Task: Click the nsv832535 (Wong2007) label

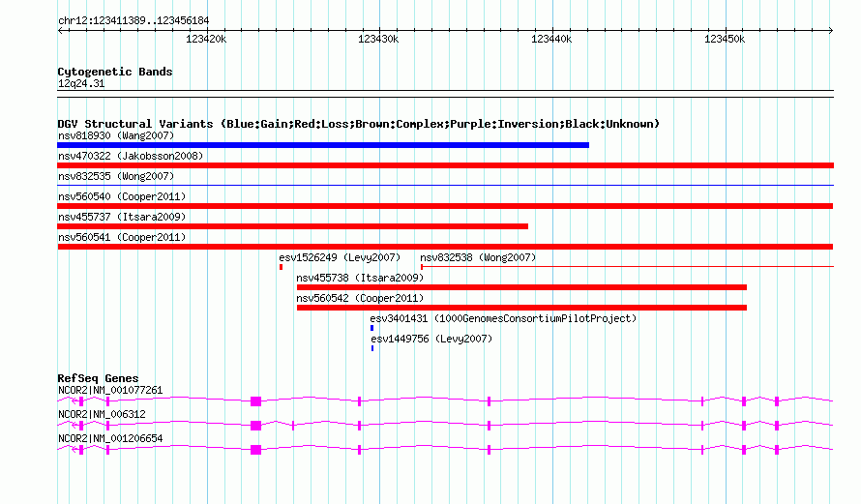Action: (116, 176)
